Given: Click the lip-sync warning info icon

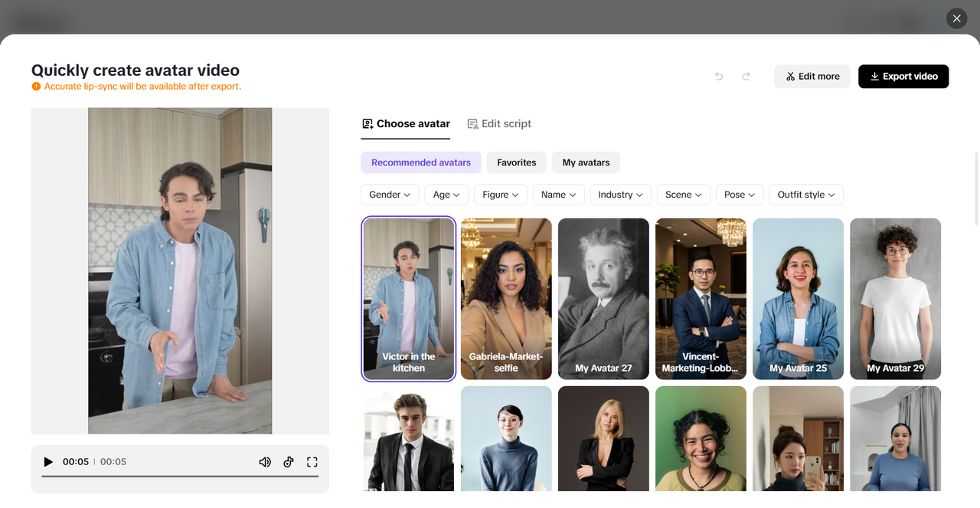Looking at the screenshot, I should [36, 87].
